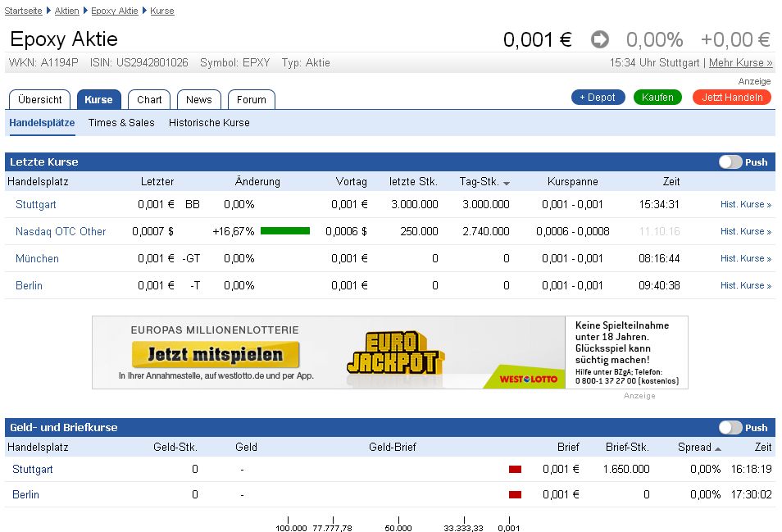Click the 2.740.000 Tag-Stk. value
Image resolution: width=782 pixels, height=532 pixels.
486,231
